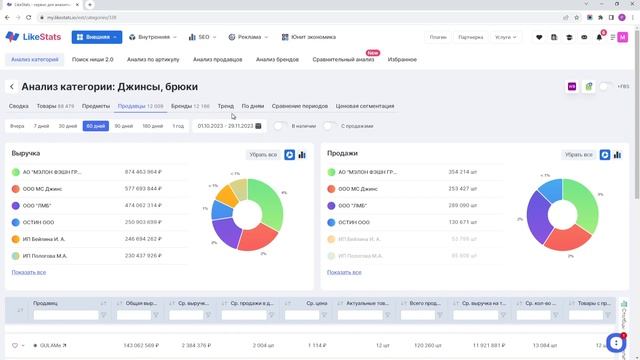640x360 pixels.
Task: Click Показать все under Продажи list
Action: 344,272
